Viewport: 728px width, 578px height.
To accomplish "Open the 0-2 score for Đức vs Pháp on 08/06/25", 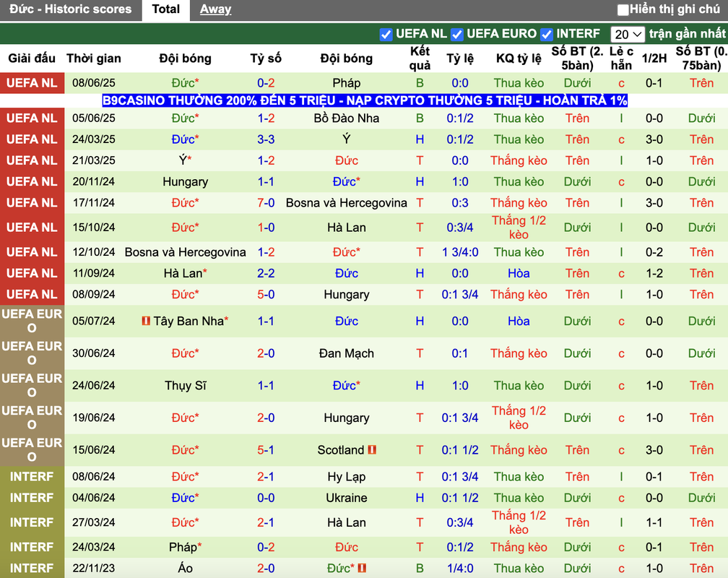I will (x=266, y=83).
